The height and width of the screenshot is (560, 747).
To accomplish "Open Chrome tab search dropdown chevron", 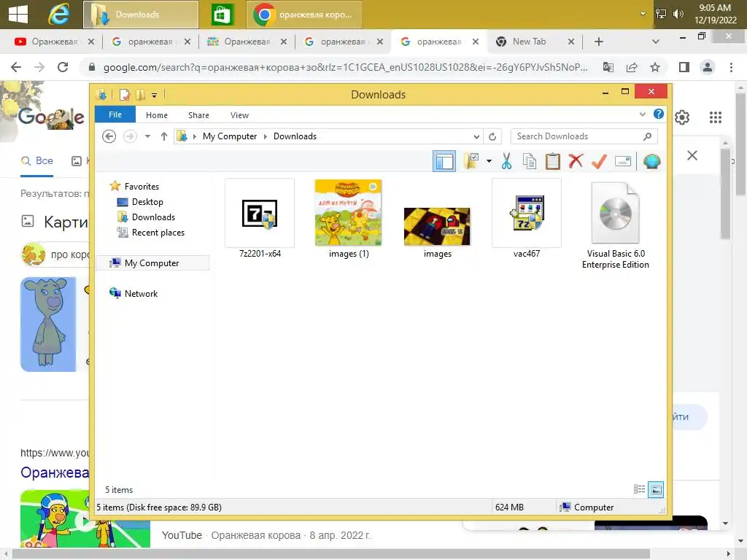I will tap(656, 42).
